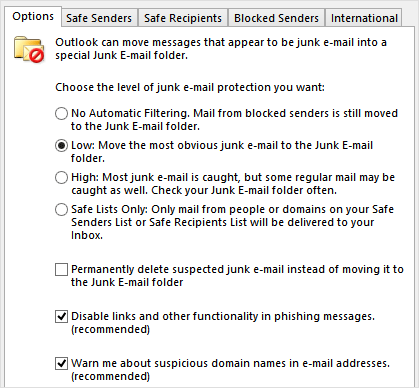
Task: Open the International tab
Action: [x=364, y=18]
